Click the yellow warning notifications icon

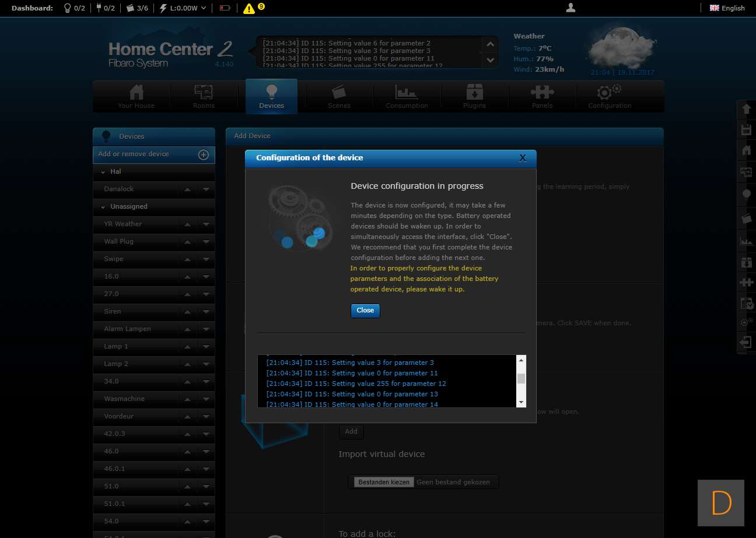249,8
